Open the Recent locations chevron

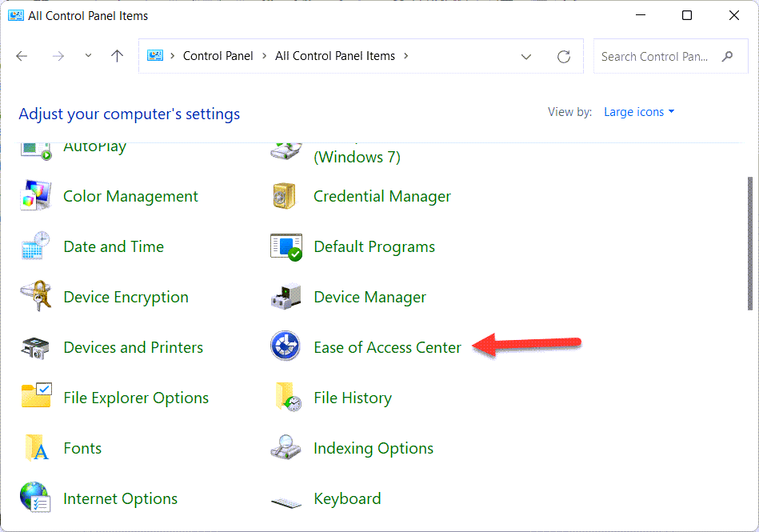click(88, 57)
